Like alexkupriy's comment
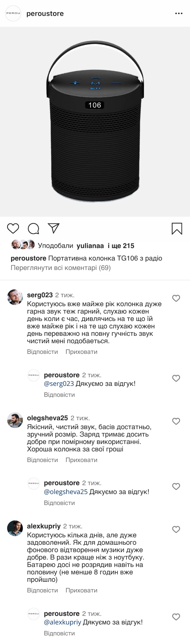190x644 pixels. coord(176,529)
